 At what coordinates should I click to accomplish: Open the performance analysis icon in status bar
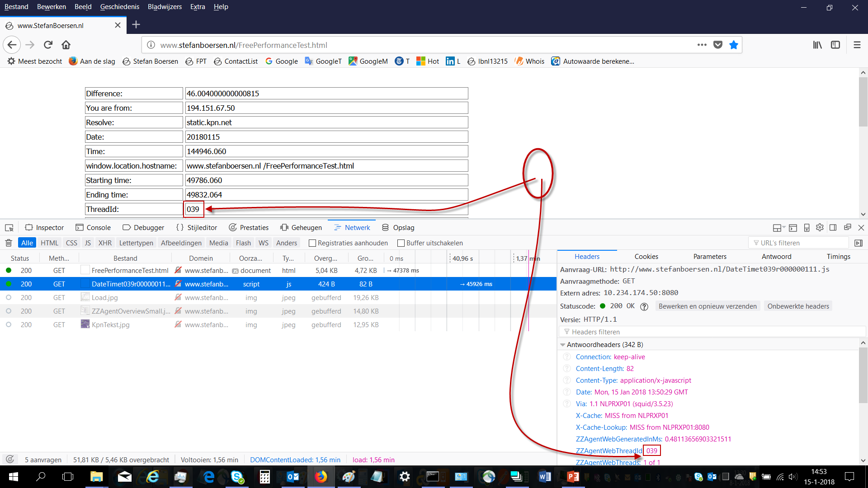[10, 460]
